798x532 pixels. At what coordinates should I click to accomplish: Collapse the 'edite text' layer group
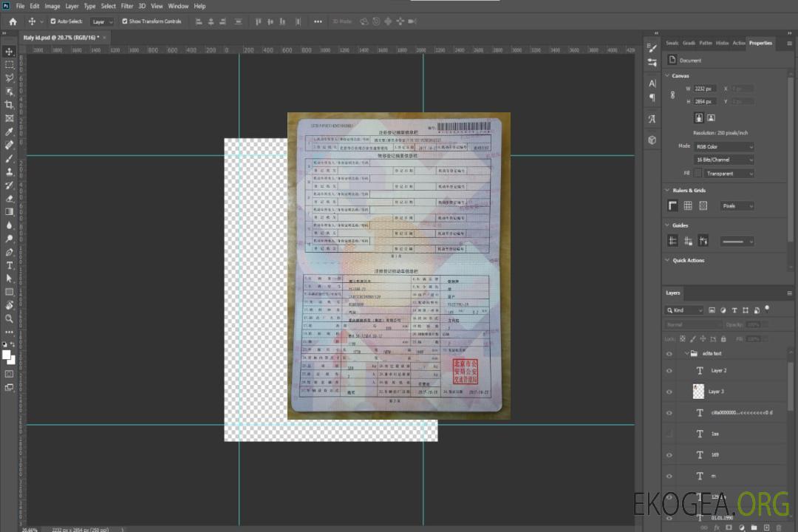(686, 354)
